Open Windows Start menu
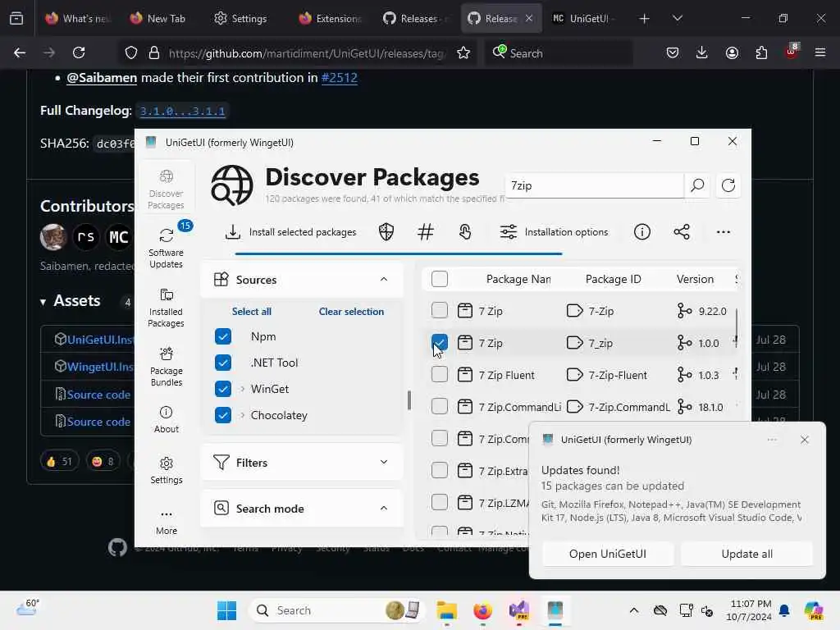Viewport: 840px width, 630px height. click(226, 610)
